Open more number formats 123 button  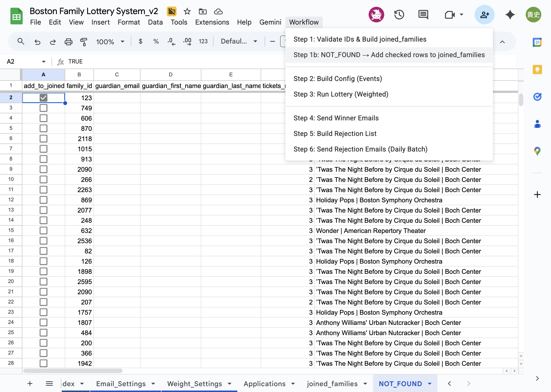(203, 42)
